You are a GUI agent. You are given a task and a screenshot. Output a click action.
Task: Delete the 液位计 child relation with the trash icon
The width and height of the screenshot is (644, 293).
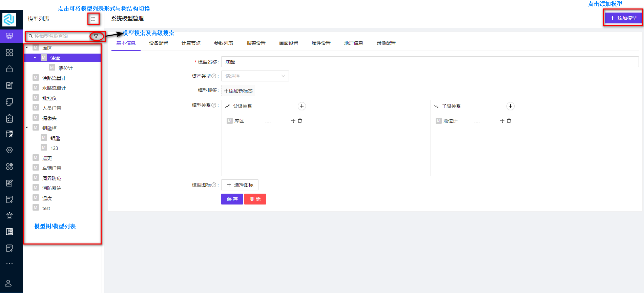(509, 121)
